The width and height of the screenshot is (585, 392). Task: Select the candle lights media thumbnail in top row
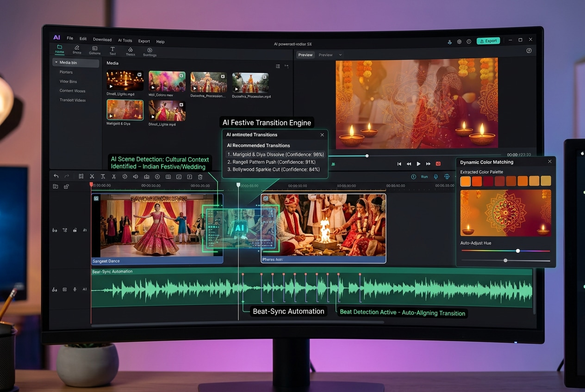(125, 80)
